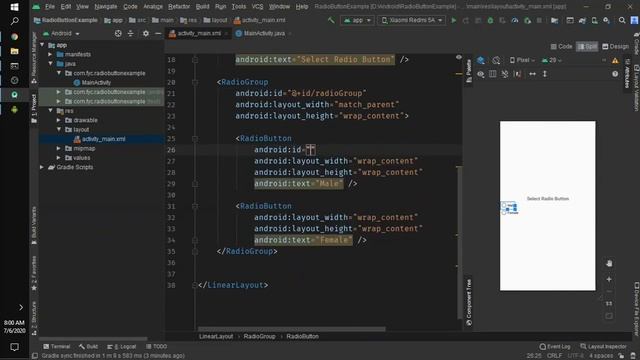Click the expand horizontally arrow icon
This screenshot has height=360, width=640.
(x=532, y=74)
